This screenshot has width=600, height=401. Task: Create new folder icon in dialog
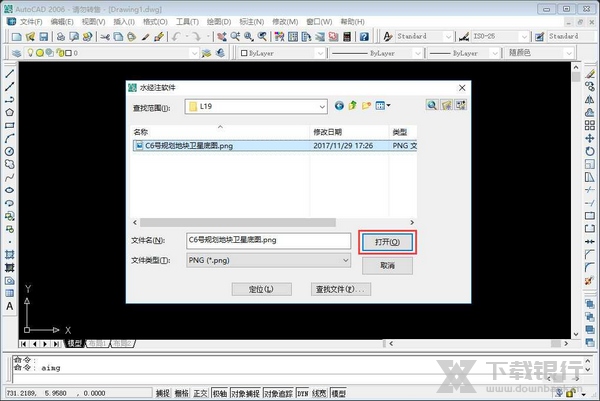coord(367,105)
